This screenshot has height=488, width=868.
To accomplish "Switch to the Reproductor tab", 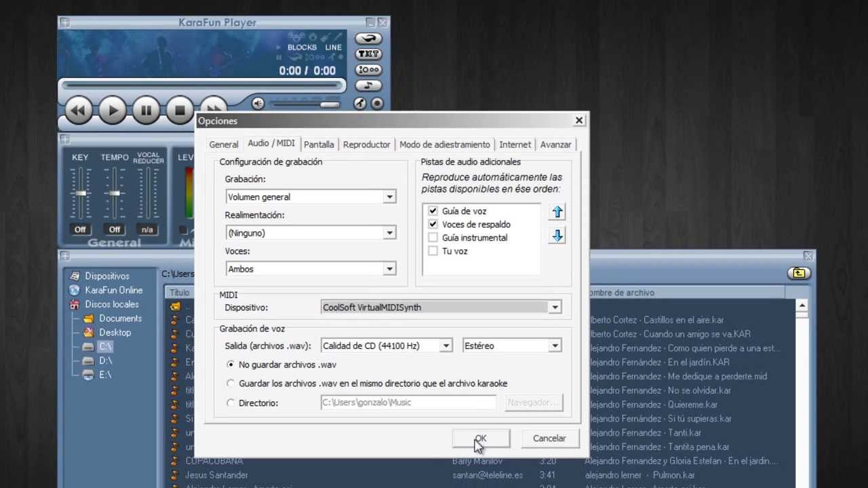I will tap(367, 144).
